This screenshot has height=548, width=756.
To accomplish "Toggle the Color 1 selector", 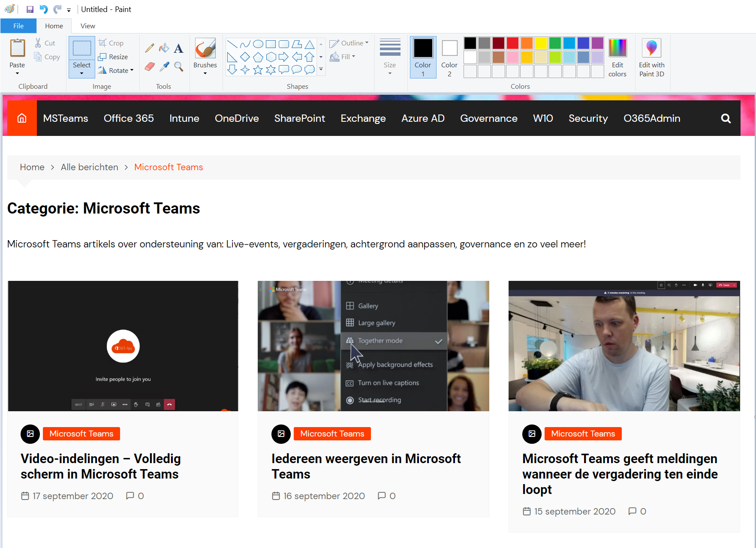I will coord(423,57).
